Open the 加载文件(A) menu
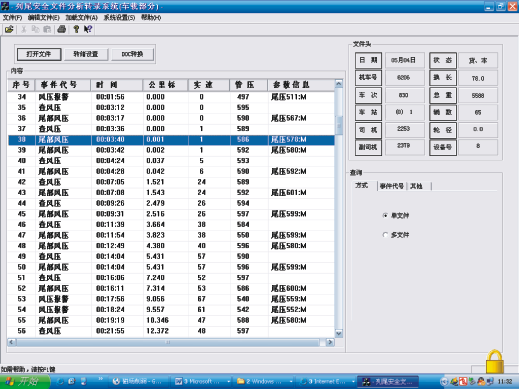 (82, 18)
